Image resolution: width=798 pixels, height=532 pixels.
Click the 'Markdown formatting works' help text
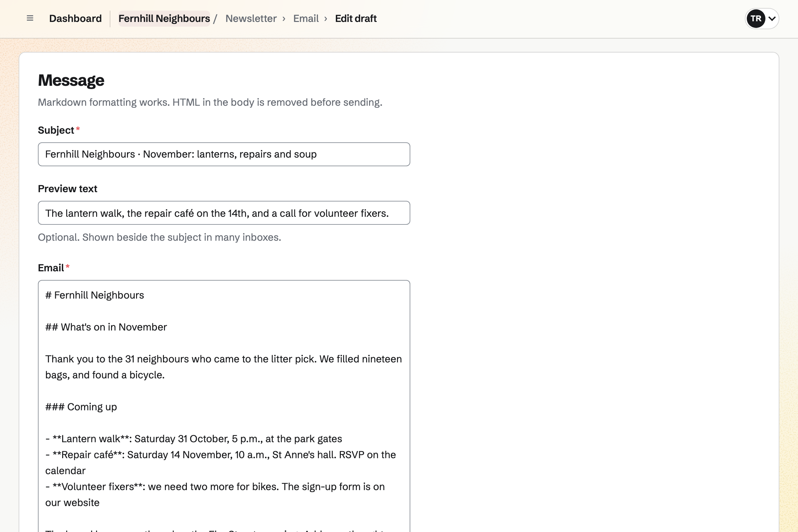[210, 102]
